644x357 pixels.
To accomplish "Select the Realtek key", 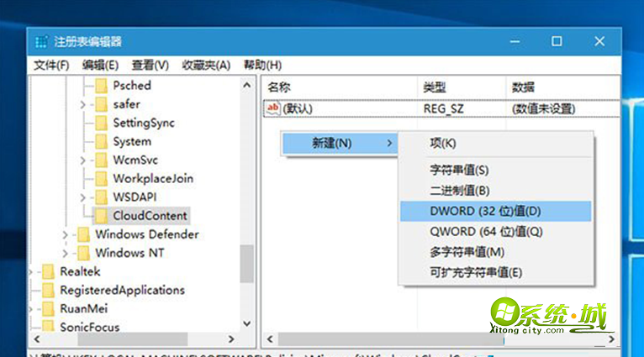I will pos(80,271).
